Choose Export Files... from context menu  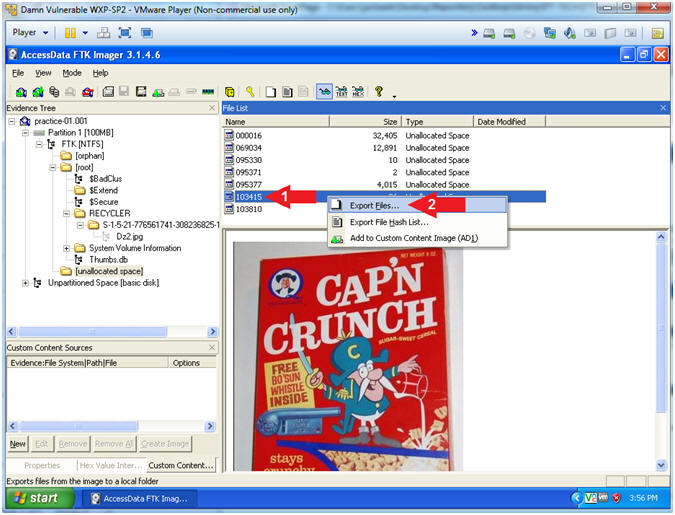pos(417,205)
